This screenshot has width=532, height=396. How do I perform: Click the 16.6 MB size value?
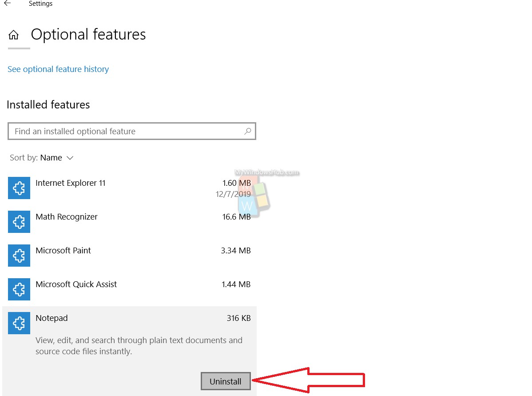click(x=237, y=217)
